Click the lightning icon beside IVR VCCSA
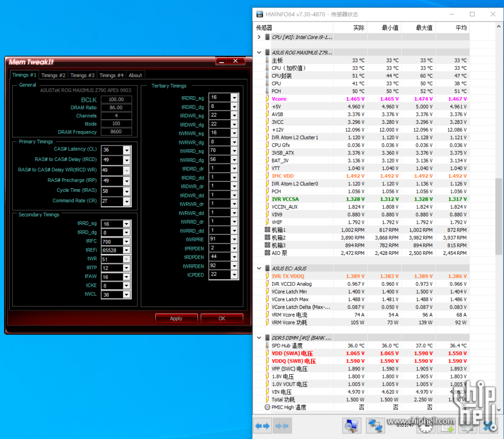Viewport: 504px width, 439px height. [x=267, y=199]
